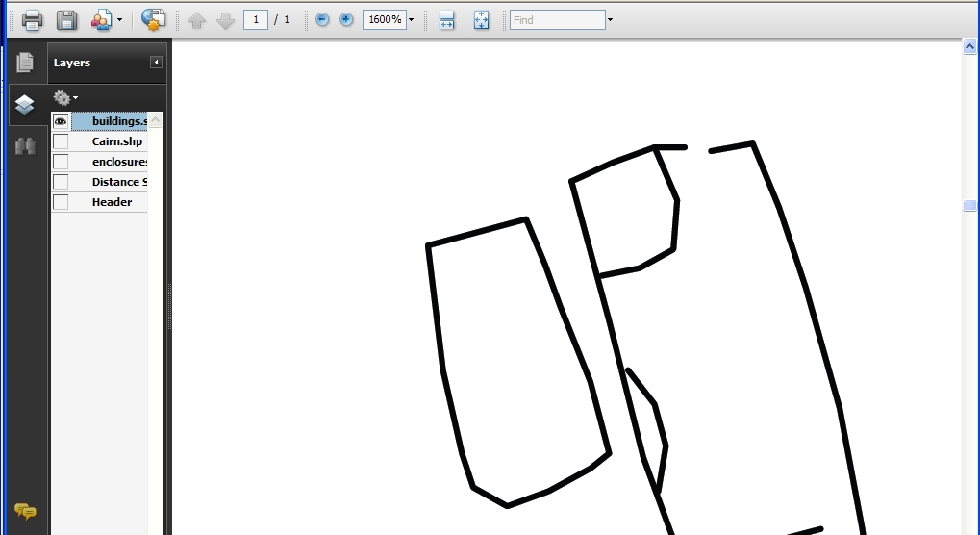
Task: Click the Save floppy disk icon
Action: coord(67,20)
